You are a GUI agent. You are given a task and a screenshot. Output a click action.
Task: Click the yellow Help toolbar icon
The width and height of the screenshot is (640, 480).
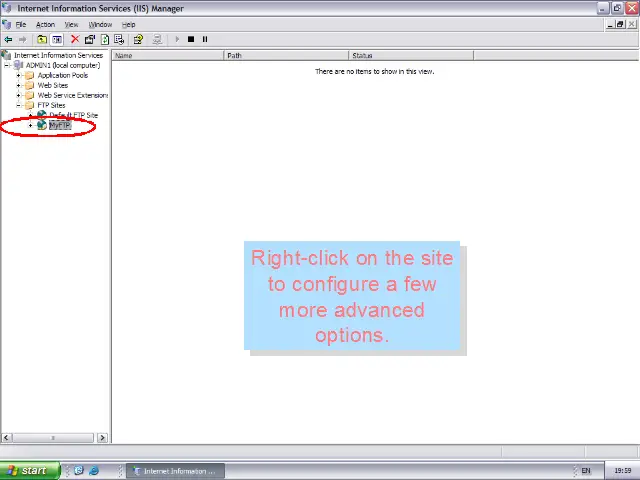click(x=138, y=39)
